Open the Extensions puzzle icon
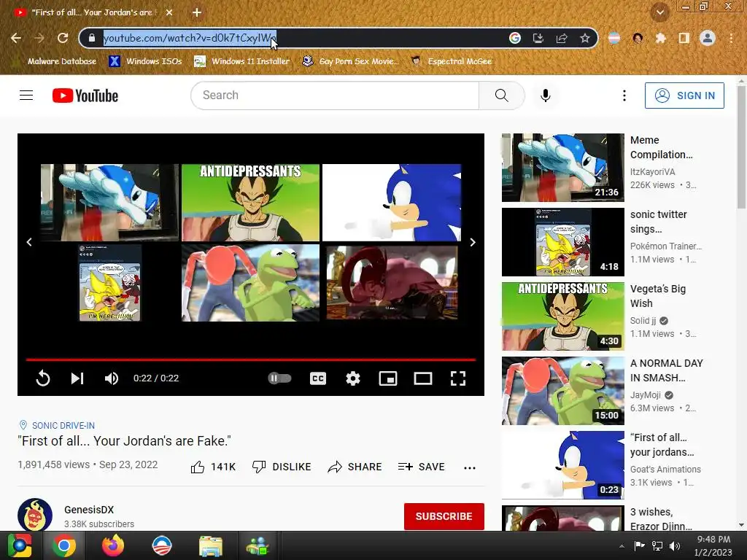 (x=660, y=38)
